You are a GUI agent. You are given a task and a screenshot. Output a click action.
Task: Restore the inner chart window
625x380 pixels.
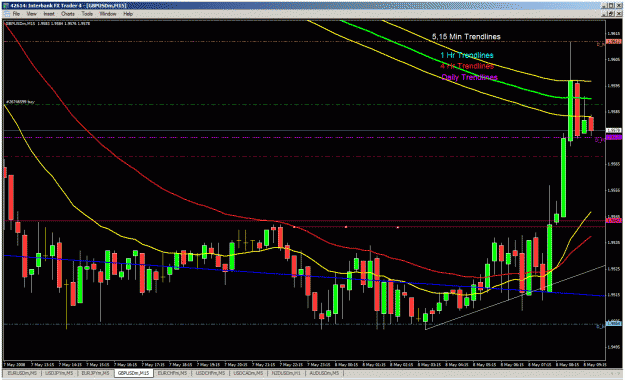[x=612, y=14]
